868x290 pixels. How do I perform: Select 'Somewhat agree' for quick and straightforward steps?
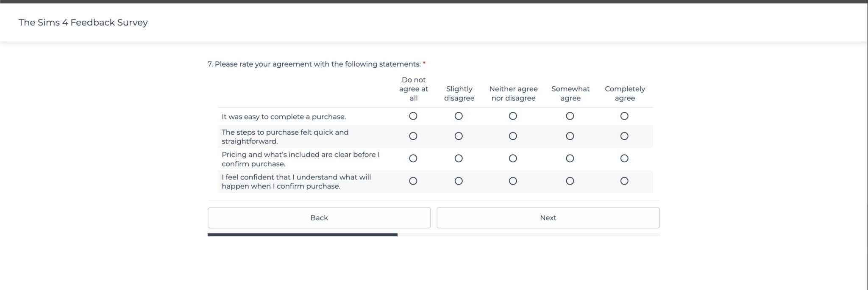570,136
